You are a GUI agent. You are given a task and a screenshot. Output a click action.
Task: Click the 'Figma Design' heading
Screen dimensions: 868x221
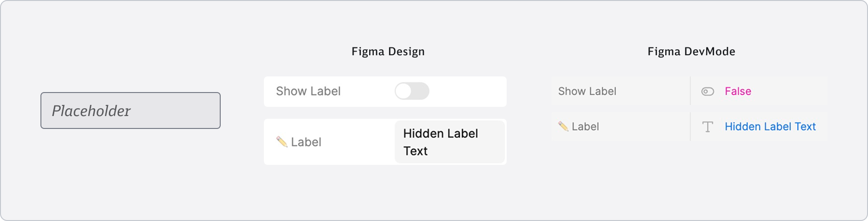[x=388, y=51]
